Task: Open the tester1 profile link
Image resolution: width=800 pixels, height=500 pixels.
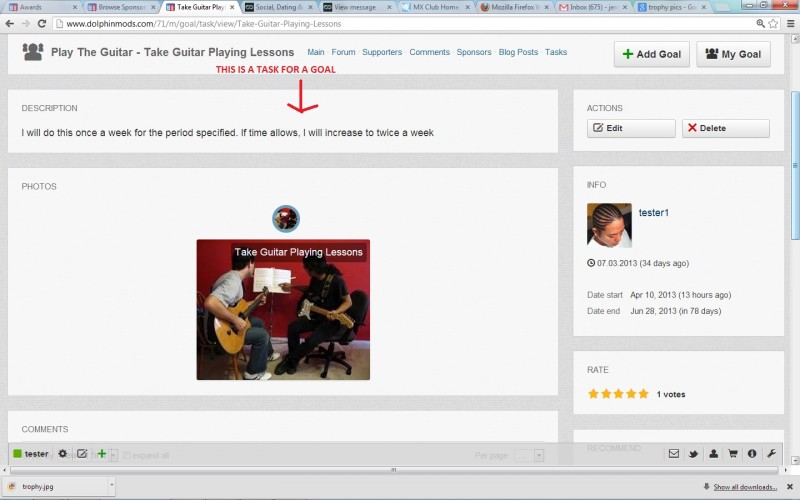Action: tap(654, 213)
